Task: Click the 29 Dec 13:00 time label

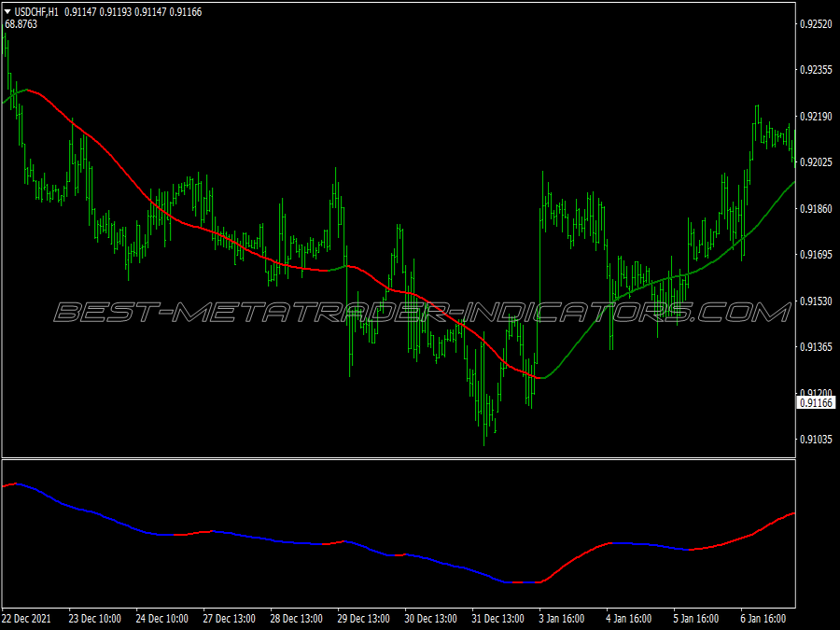Action: pyautogui.click(x=364, y=619)
